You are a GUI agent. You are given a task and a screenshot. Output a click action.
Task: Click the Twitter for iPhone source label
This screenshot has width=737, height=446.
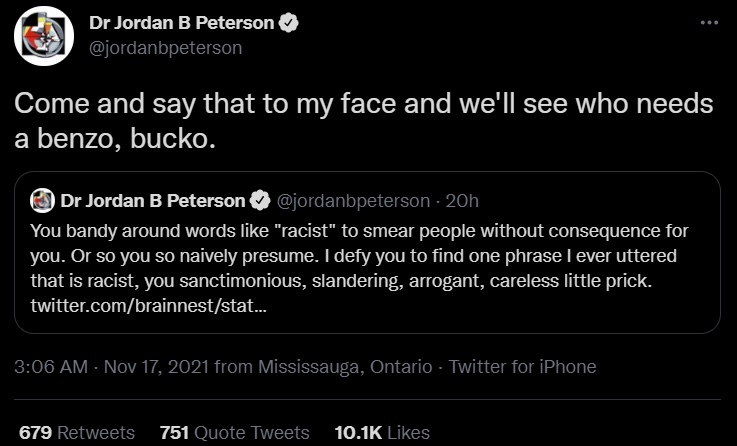click(x=522, y=367)
